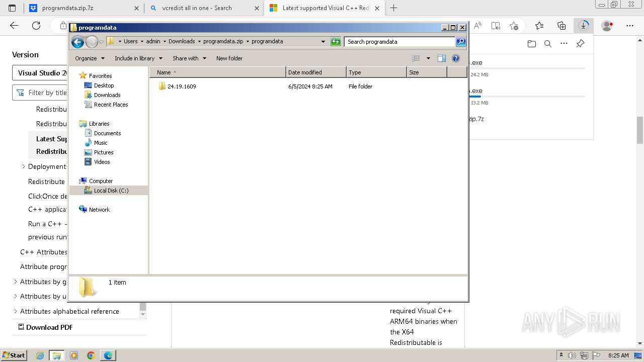Click the Edge browser back arrow

pyautogui.click(x=14, y=26)
